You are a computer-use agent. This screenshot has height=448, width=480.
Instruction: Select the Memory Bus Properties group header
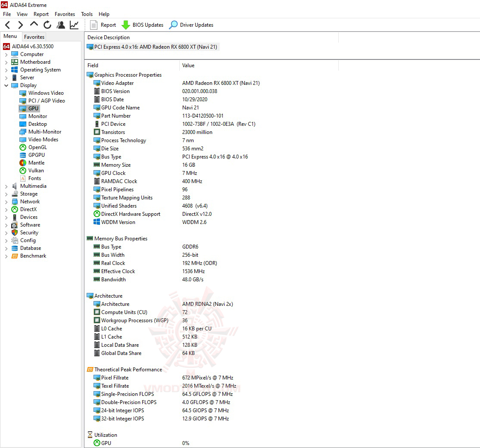tap(117, 238)
